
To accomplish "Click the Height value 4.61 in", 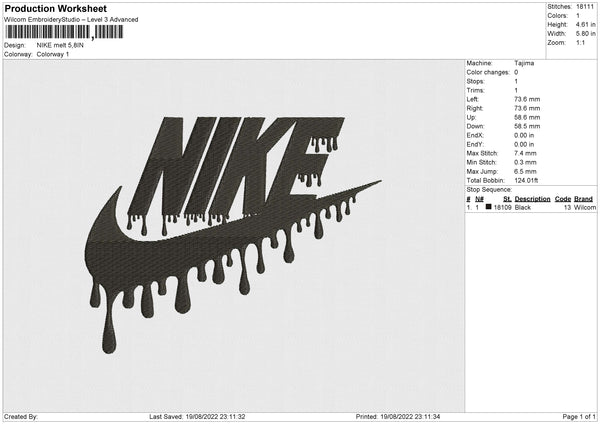I will pos(585,24).
